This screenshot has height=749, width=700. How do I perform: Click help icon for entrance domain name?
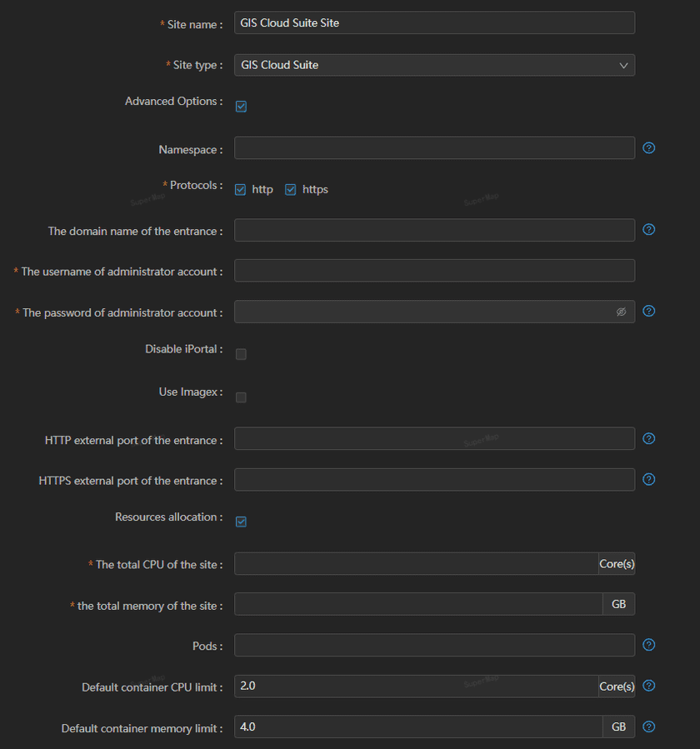coord(649,229)
